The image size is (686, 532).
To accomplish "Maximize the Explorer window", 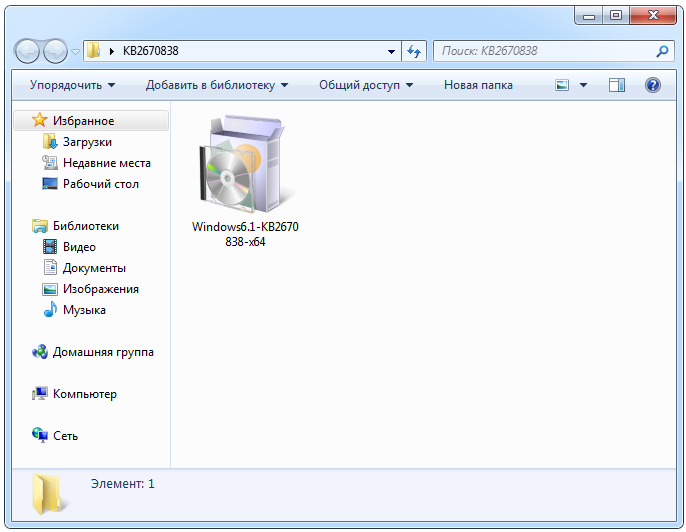I will click(616, 16).
